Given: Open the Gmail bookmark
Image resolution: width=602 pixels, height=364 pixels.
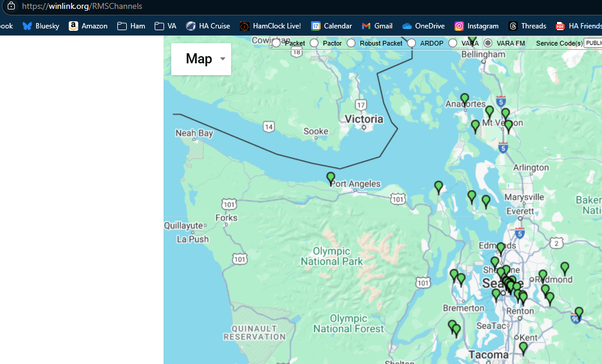Looking at the screenshot, I should 377,26.
